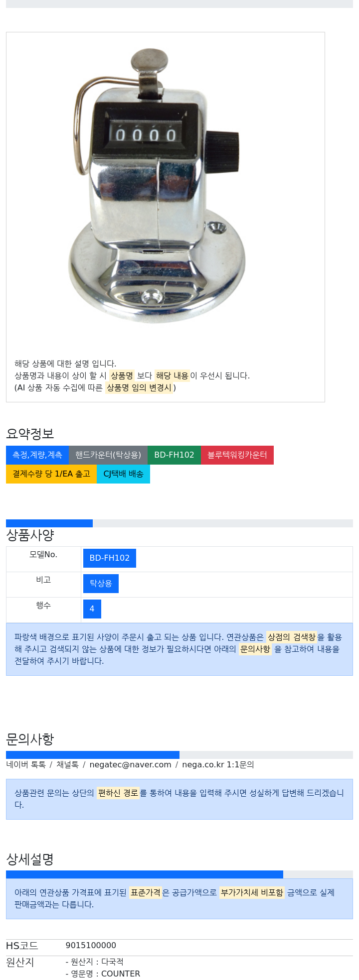Image resolution: width=359 pixels, height=980 pixels.
Task: Click the yellow 결제수량 당 1/EA 출고 badge
Action: [x=51, y=474]
